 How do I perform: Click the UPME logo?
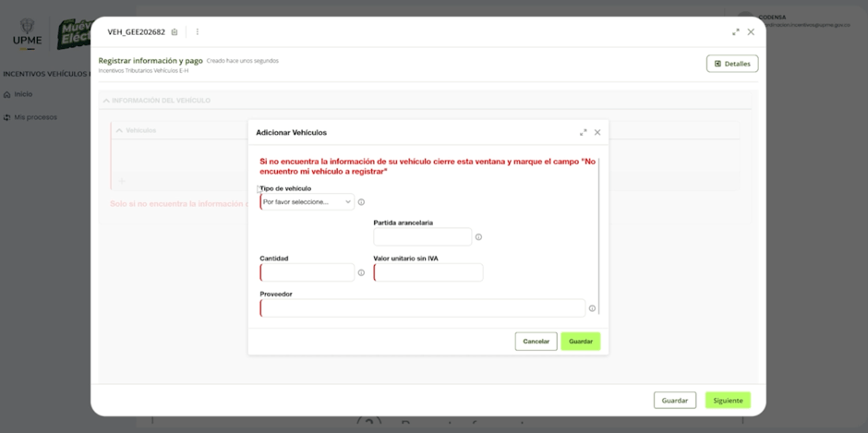pos(27,34)
